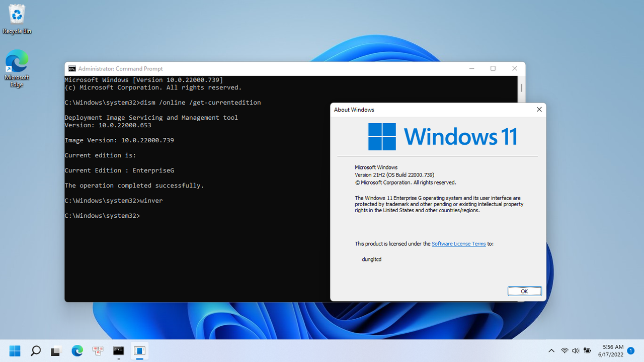This screenshot has height=362, width=644.
Task: Click the 'Current edition is:' line
Action: (x=100, y=155)
